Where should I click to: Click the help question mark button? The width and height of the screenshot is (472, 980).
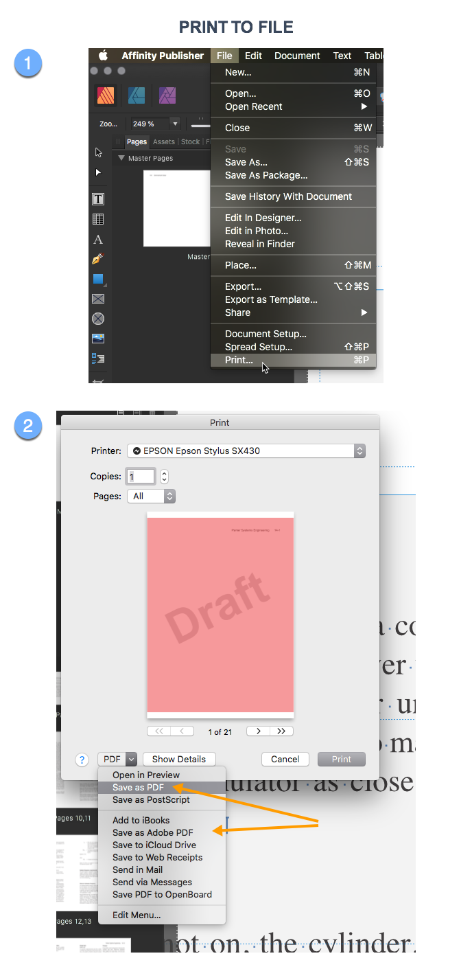point(82,760)
